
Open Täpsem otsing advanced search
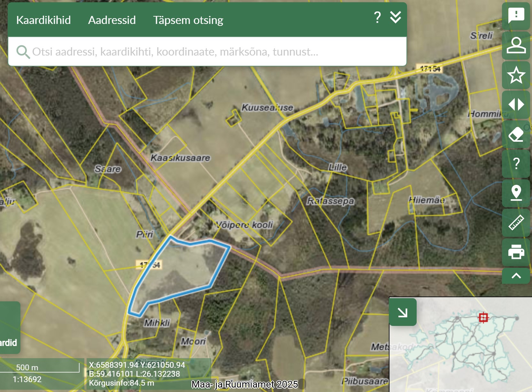pos(188,20)
